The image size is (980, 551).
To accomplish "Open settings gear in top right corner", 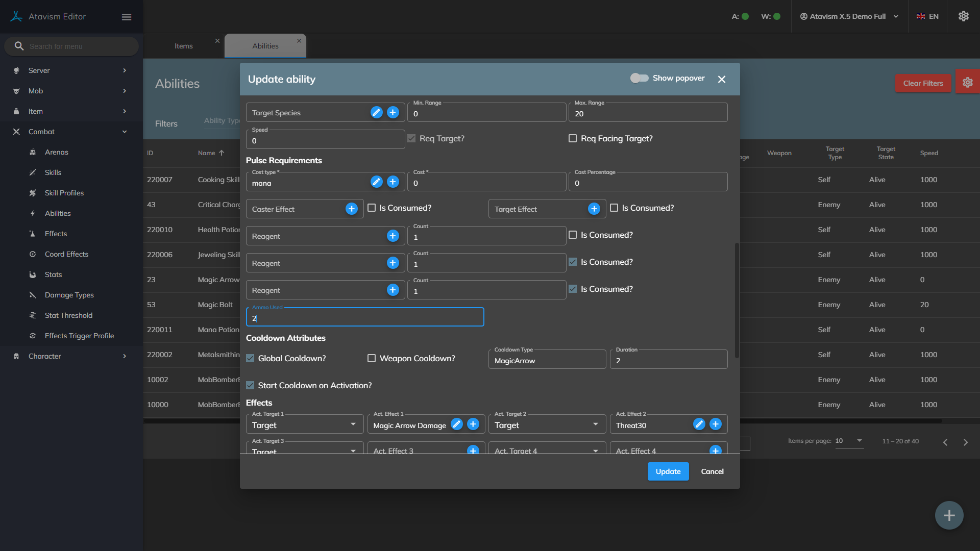I will coord(963,16).
